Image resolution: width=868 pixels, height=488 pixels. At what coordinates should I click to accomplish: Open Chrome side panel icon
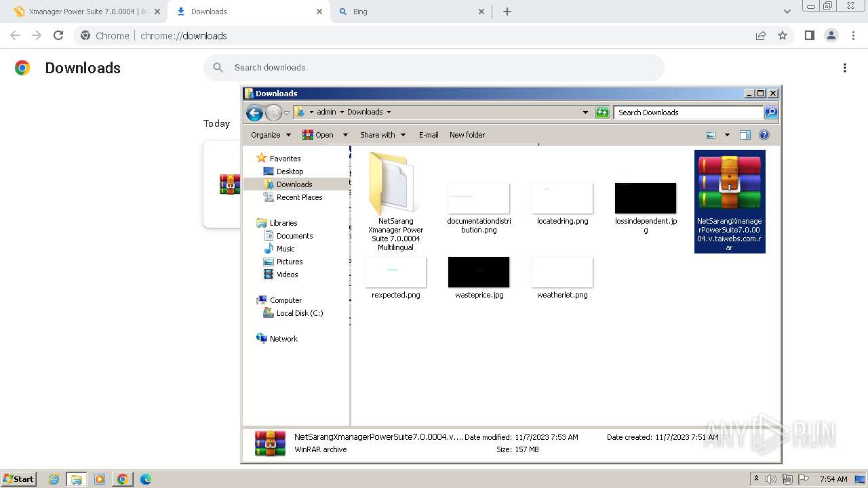809,35
